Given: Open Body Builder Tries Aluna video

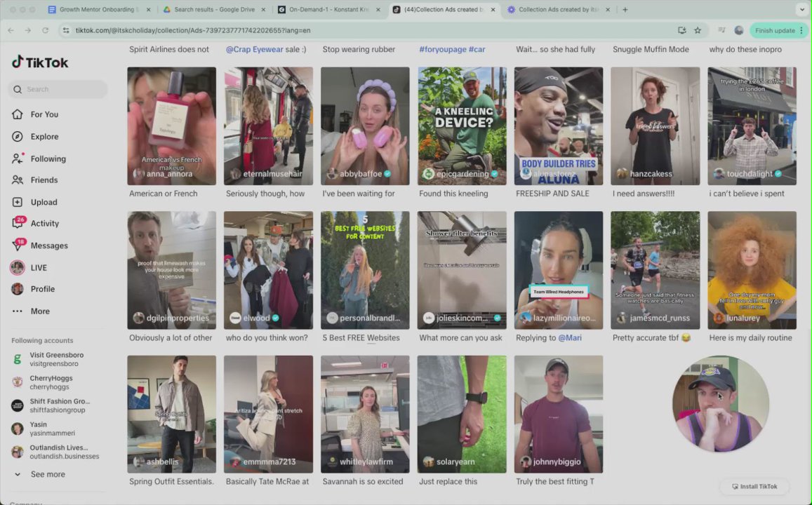Looking at the screenshot, I should tap(558, 126).
